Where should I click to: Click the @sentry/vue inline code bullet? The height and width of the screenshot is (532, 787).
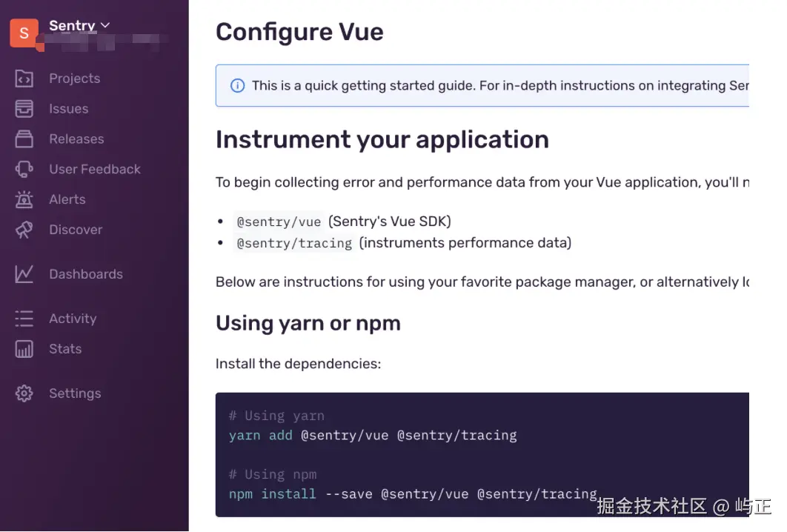[279, 222]
